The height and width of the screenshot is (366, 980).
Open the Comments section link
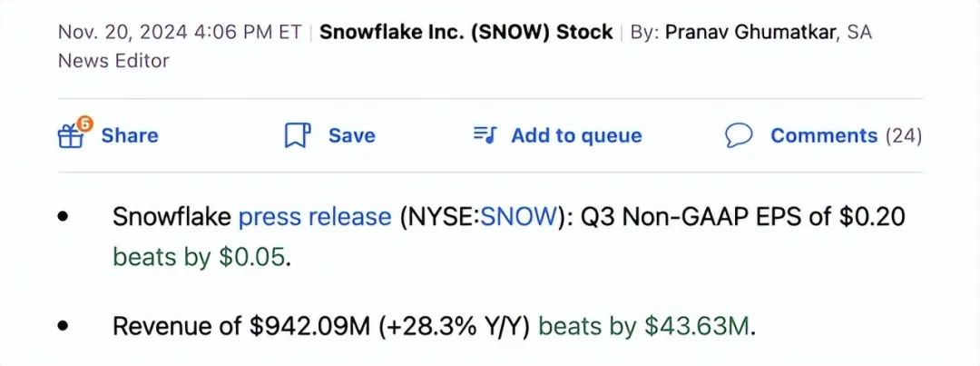click(823, 136)
